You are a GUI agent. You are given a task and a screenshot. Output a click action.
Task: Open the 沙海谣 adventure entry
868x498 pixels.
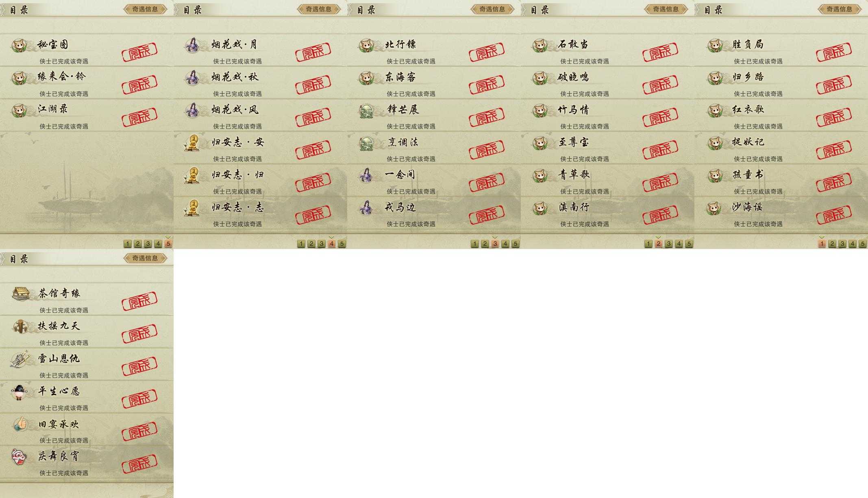click(781, 213)
